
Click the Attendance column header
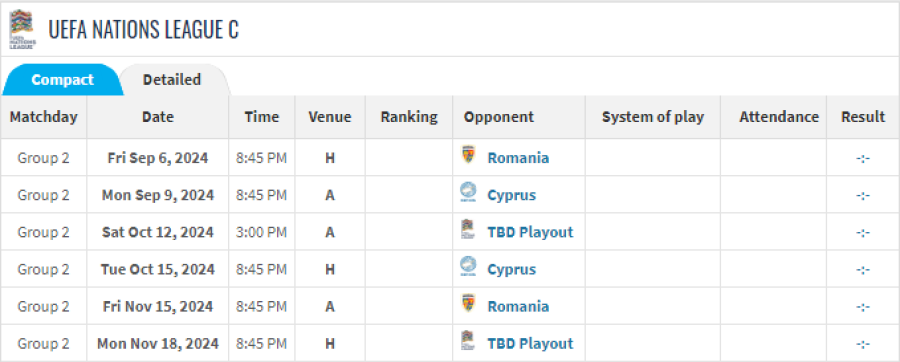[779, 117]
